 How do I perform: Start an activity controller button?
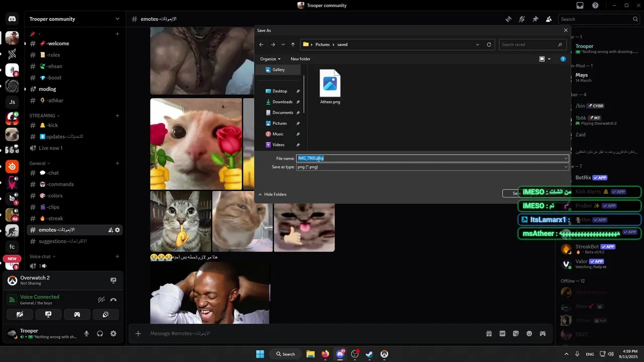pyautogui.click(x=77, y=314)
